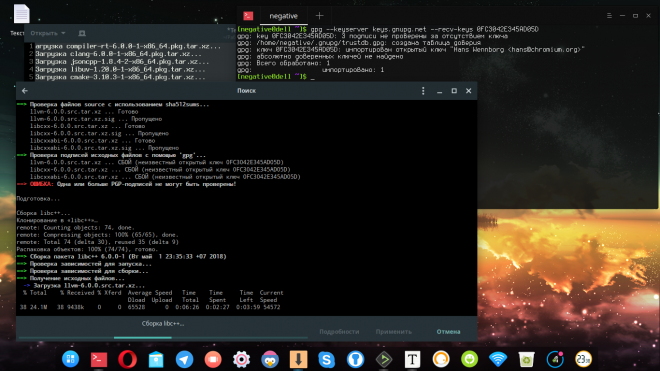Screen dimensions: 660x371
Task: Click the Подробности button
Action: point(339,332)
